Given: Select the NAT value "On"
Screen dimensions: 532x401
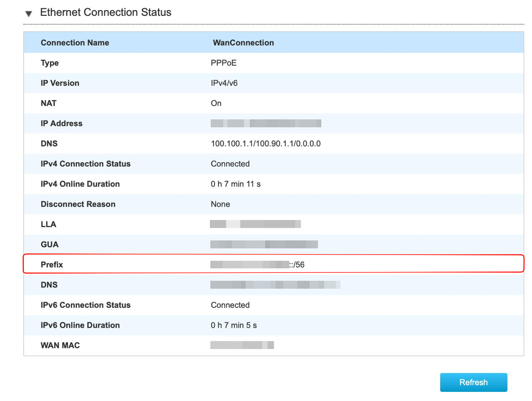Looking at the screenshot, I should coord(216,103).
